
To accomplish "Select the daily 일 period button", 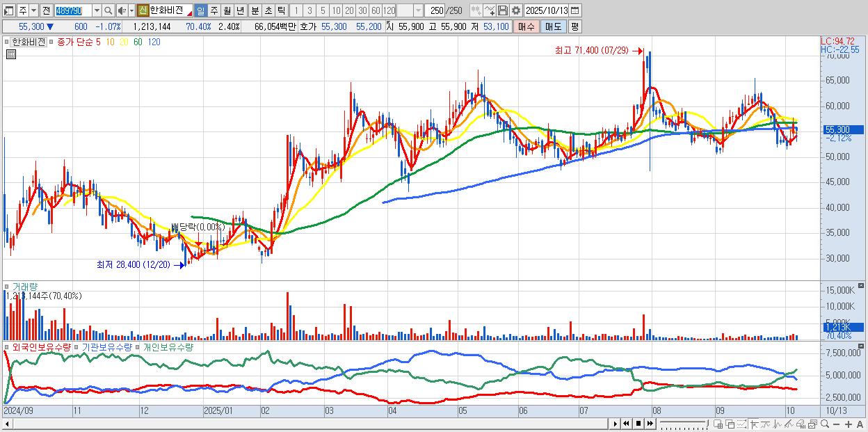I will pyautogui.click(x=200, y=10).
